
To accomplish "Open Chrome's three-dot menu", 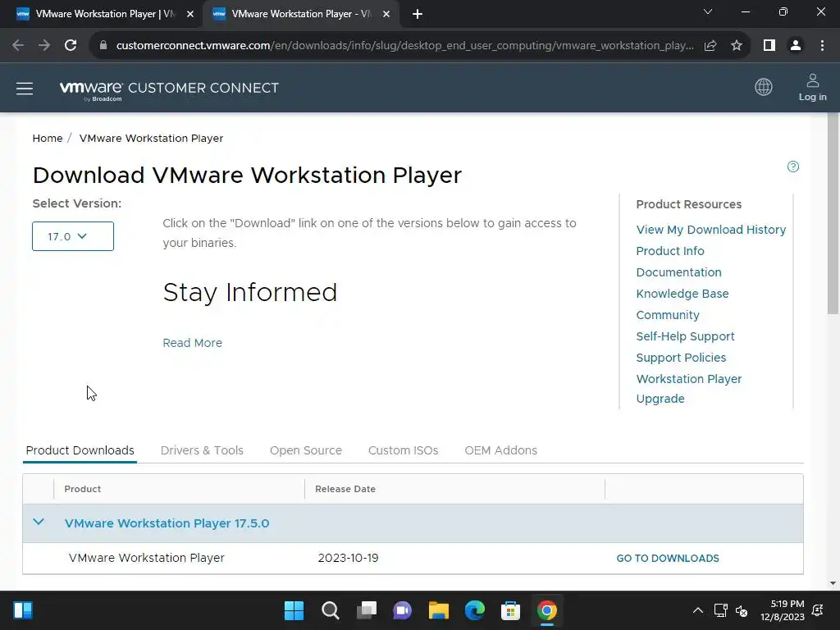I will 822,46.
